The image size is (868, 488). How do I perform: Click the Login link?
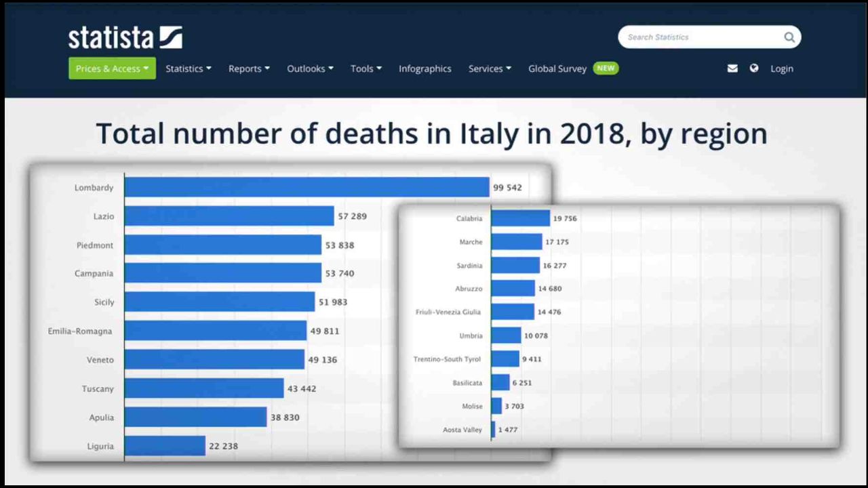781,68
